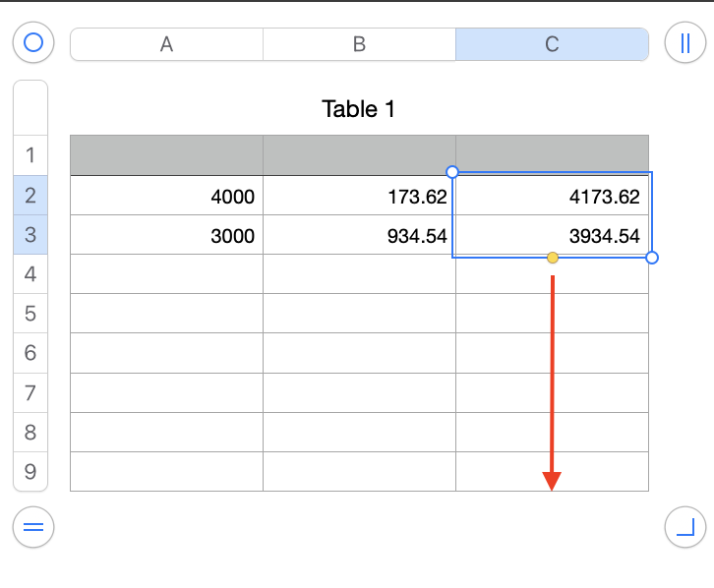Click the table select handle circle icon

tap(33, 42)
